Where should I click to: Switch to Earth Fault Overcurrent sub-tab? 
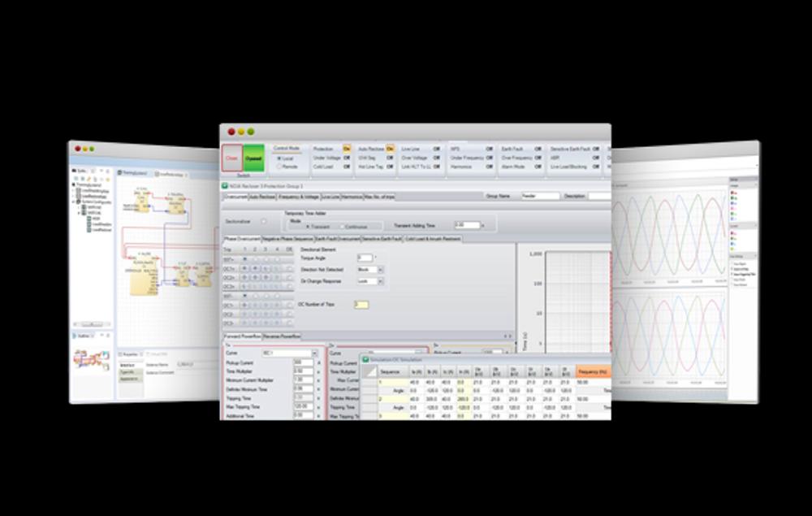click(x=338, y=239)
